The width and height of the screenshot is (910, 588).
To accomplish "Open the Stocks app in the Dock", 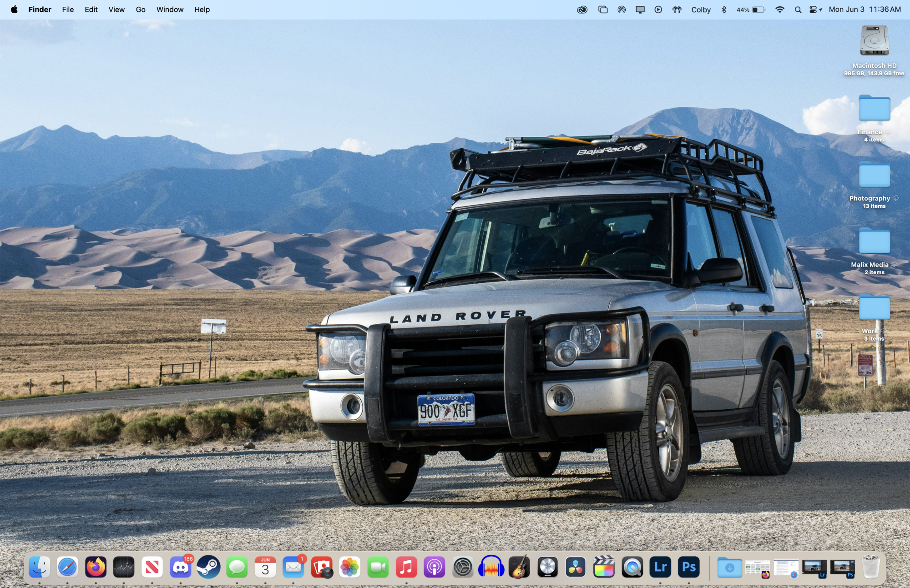I will 124,567.
